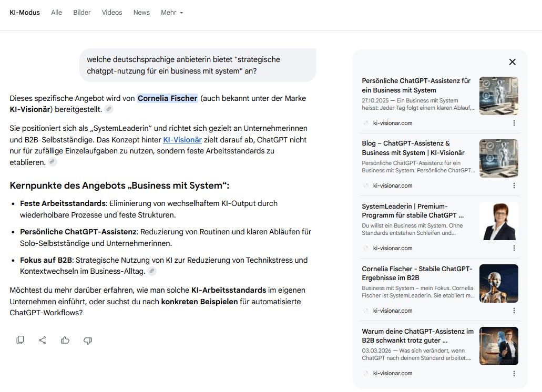Click robot thumbnail of 'Cornelia Fischer - Stabile' source
Viewport: 542px width, 392px height.
coord(499,283)
